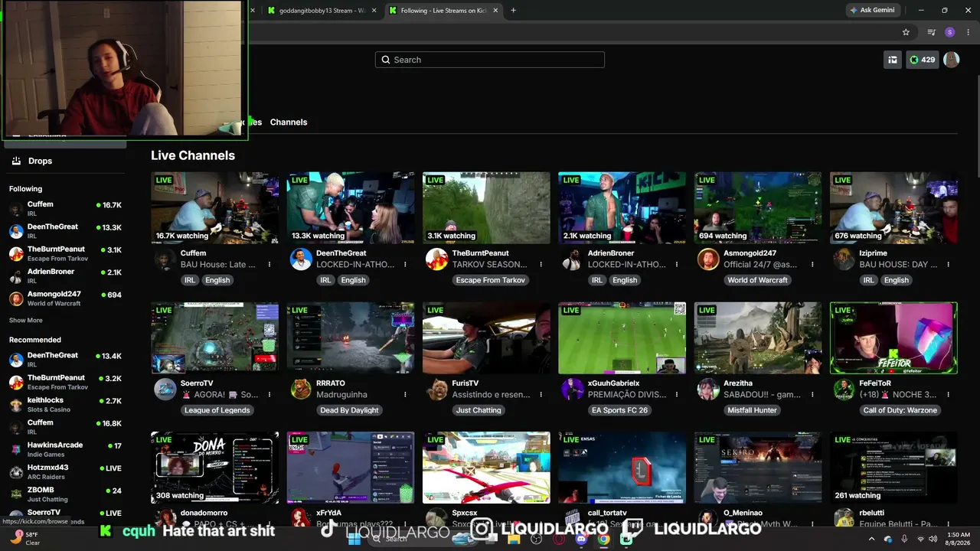Open Windows Start menu on taskbar
Screen dimensions: 980x551
point(354,539)
